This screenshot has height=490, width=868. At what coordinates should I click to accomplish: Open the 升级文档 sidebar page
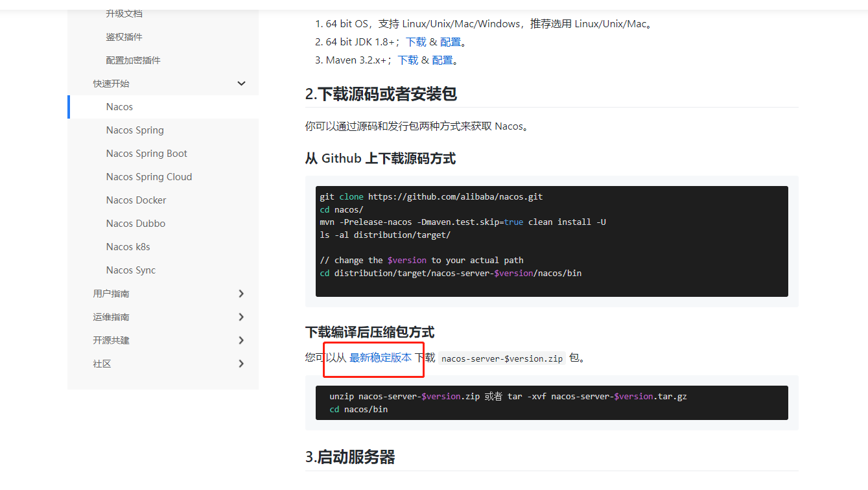coord(124,14)
